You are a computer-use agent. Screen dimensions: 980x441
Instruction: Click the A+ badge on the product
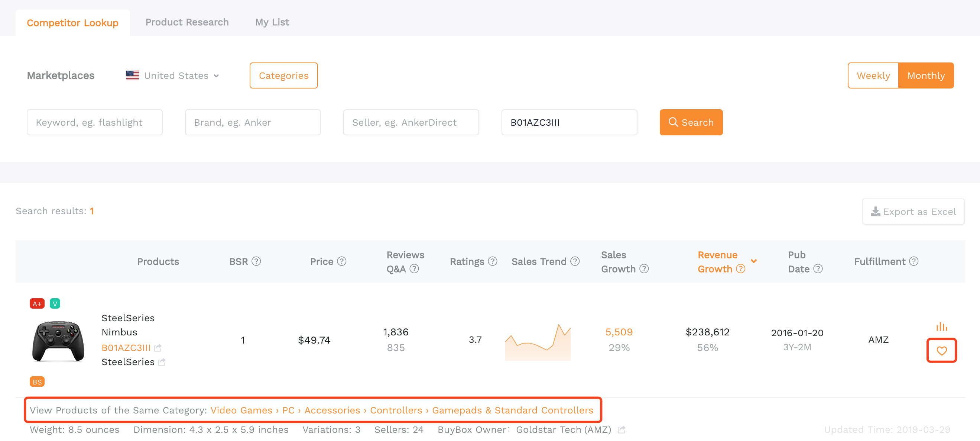click(x=37, y=303)
